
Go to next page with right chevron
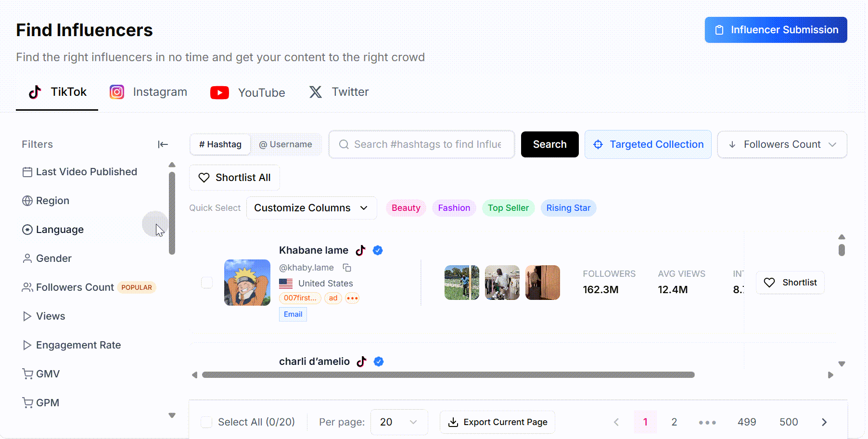pos(824,422)
